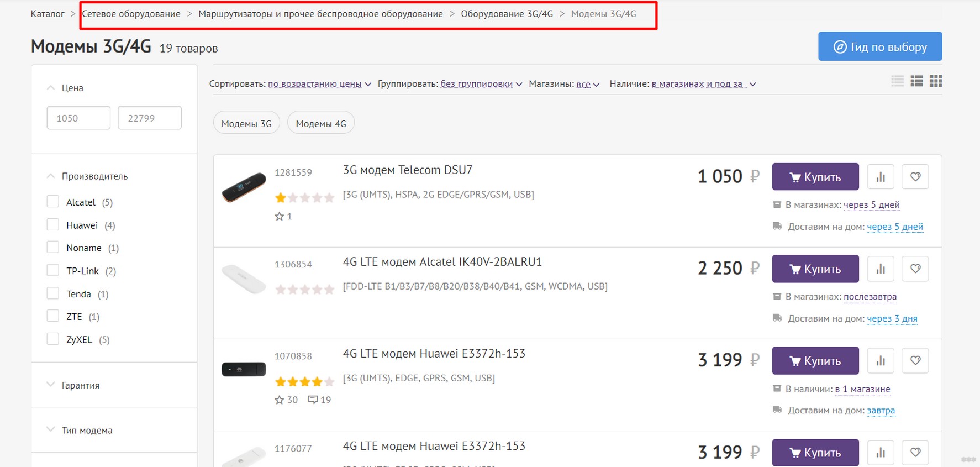Tick the Alcatel manufacturer checkbox
The height and width of the screenshot is (467, 980).
53,202
